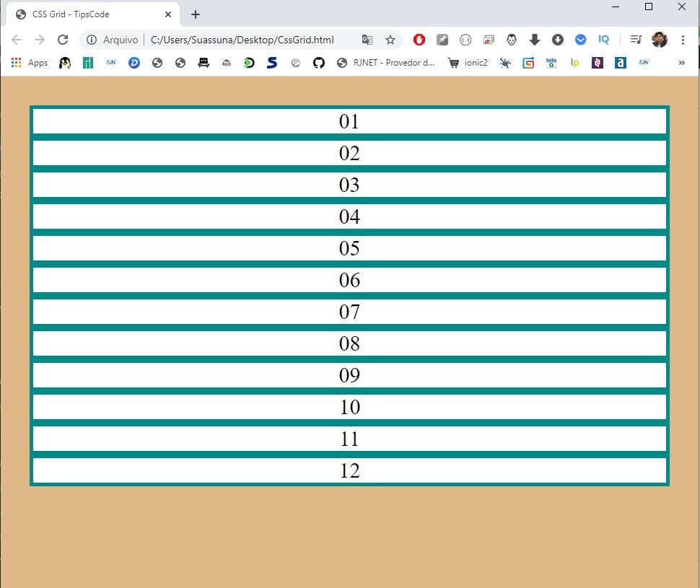This screenshot has width=700, height=588.
Task: Click the ionic2 bookmark with cart icon
Action: (468, 63)
